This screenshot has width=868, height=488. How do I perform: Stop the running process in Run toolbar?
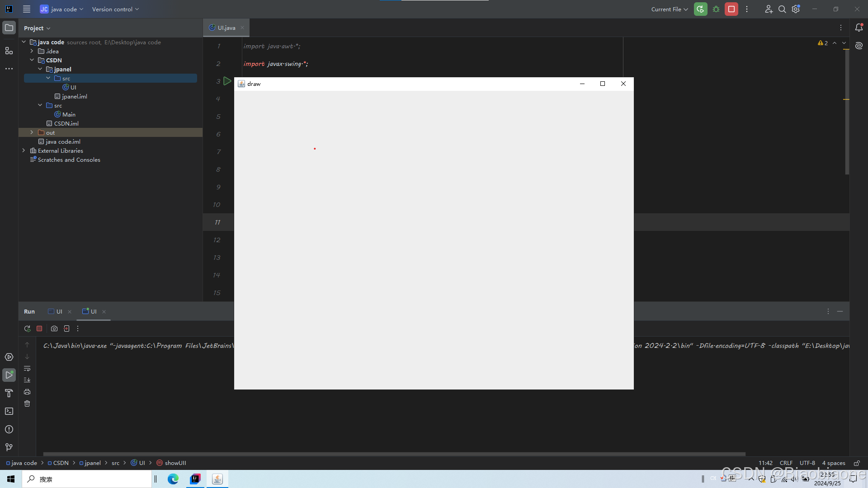pos(39,329)
